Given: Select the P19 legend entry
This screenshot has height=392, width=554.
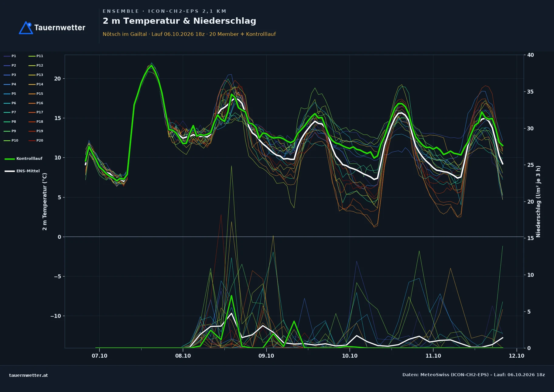Looking at the screenshot, I should [36, 131].
